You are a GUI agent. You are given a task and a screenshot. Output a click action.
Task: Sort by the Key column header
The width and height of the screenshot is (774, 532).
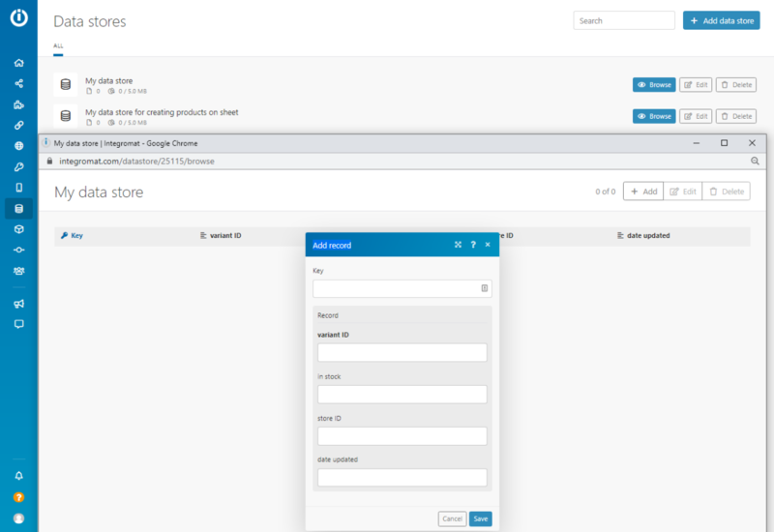click(72, 235)
